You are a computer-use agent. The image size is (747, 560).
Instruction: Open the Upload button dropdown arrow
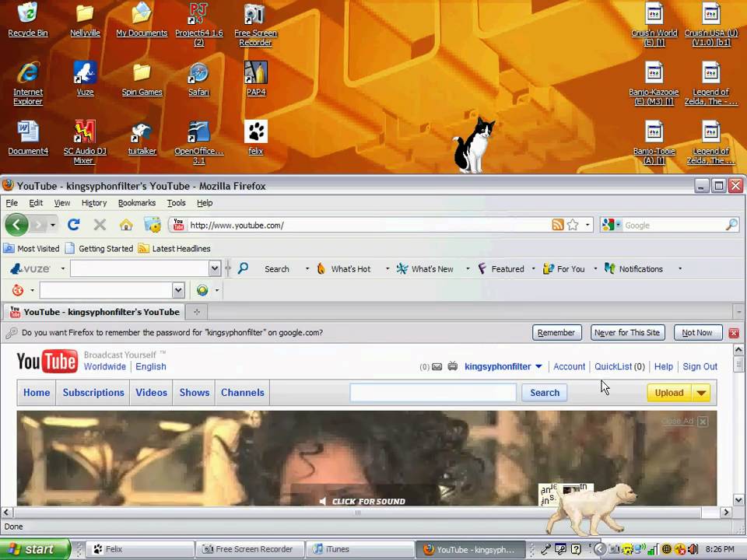701,393
